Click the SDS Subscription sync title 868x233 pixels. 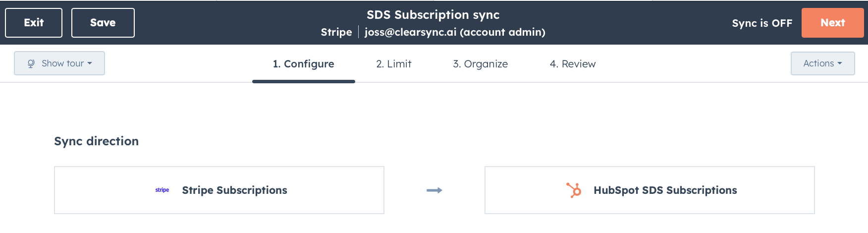[x=433, y=15]
